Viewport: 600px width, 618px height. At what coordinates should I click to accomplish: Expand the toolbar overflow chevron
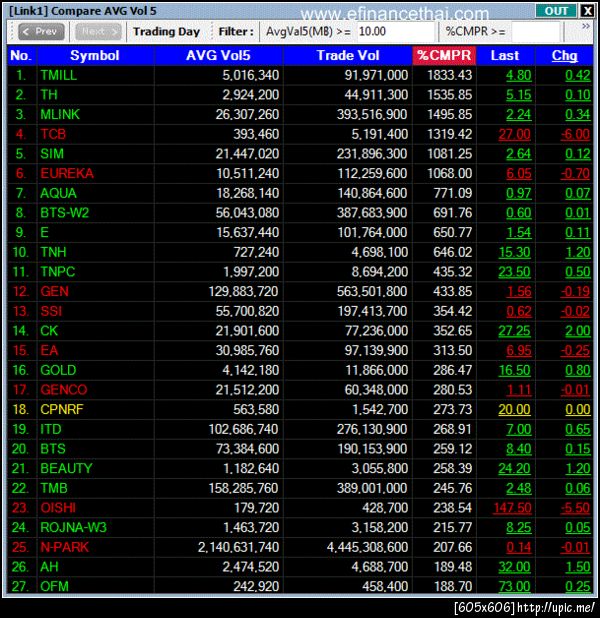click(586, 26)
